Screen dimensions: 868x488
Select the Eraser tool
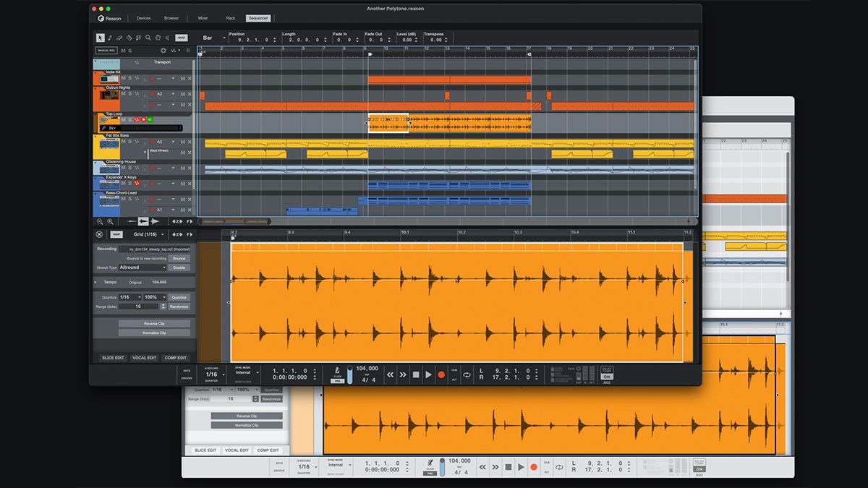pos(119,38)
